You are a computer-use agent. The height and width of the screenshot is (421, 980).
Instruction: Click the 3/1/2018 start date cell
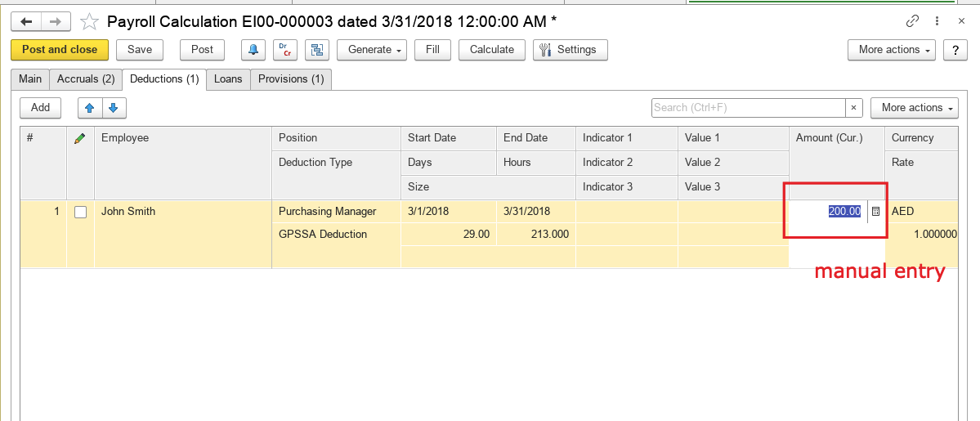(x=448, y=212)
